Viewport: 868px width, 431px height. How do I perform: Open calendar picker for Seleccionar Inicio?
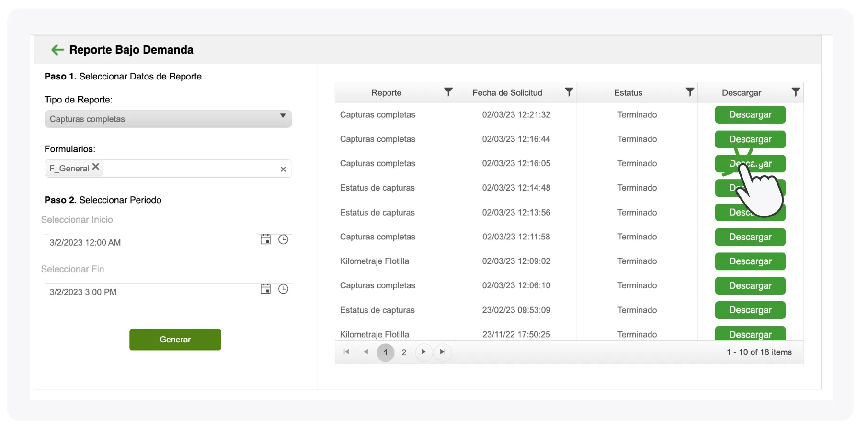pyautogui.click(x=265, y=239)
